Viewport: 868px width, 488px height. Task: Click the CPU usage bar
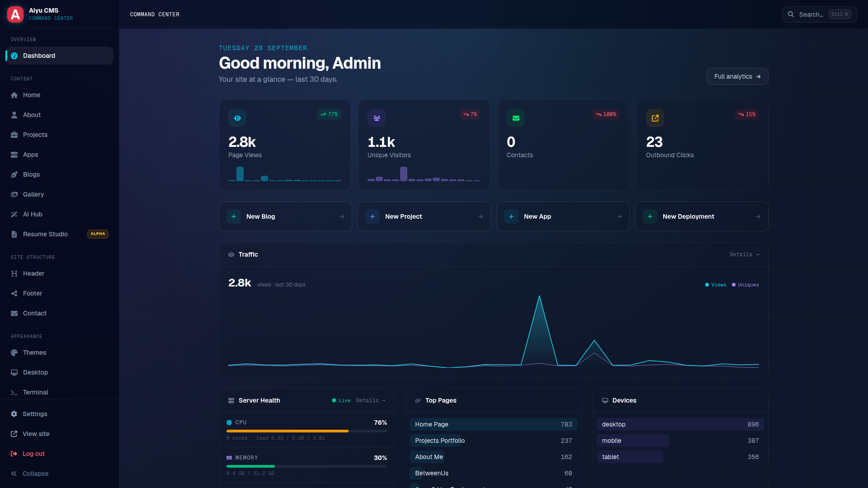pyautogui.click(x=307, y=431)
